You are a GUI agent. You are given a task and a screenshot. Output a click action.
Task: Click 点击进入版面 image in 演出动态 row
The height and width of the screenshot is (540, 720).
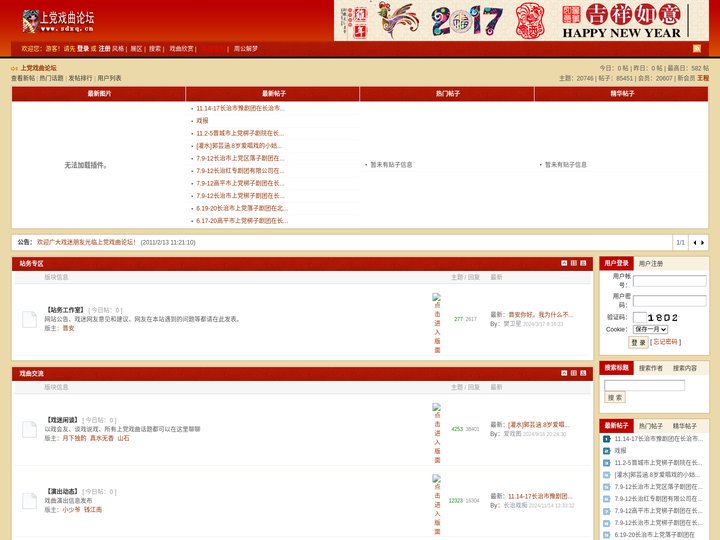pos(437,505)
